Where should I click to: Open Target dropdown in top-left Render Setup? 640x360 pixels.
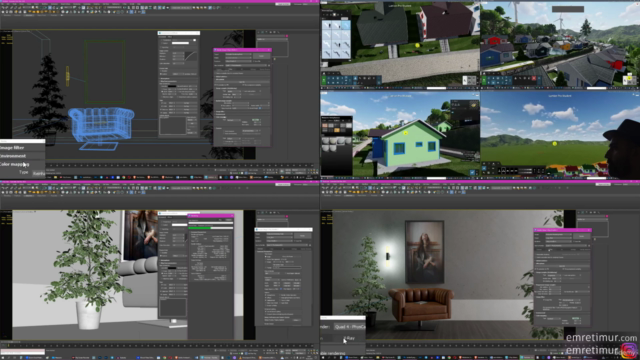[239, 54]
